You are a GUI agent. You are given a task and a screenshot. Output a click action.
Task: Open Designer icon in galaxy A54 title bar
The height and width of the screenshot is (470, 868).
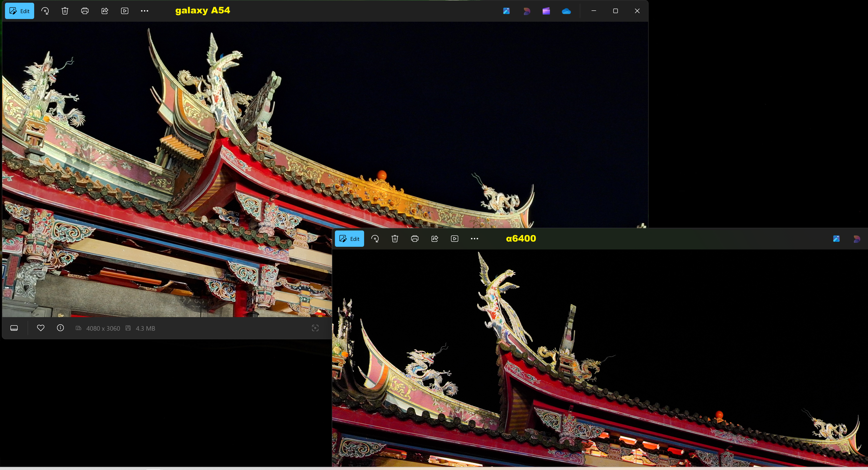(x=526, y=11)
